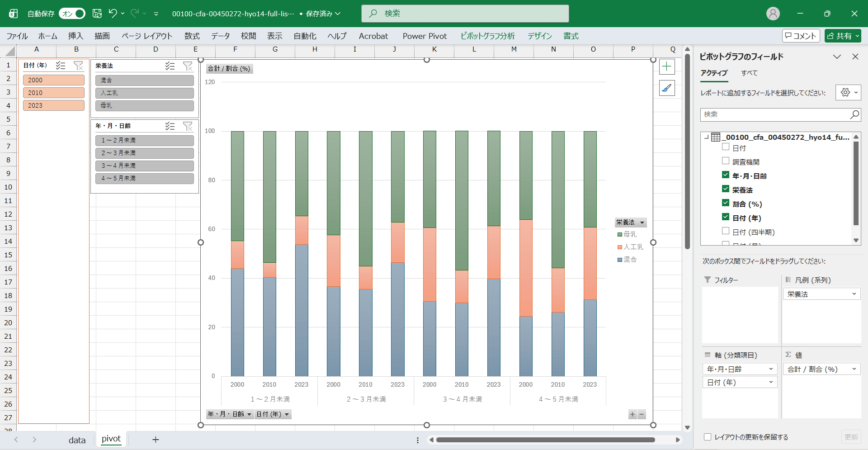Click the chart elements plus icon
The image size is (868, 450).
667,67
